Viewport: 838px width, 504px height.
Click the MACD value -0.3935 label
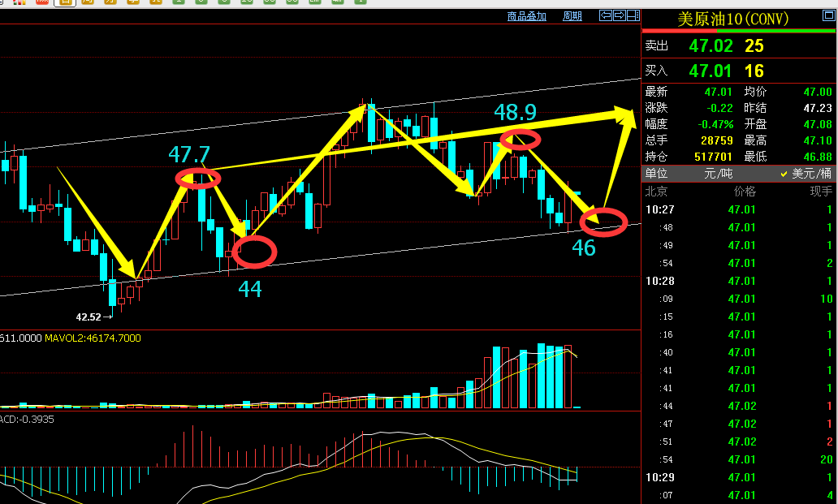pos(28,419)
